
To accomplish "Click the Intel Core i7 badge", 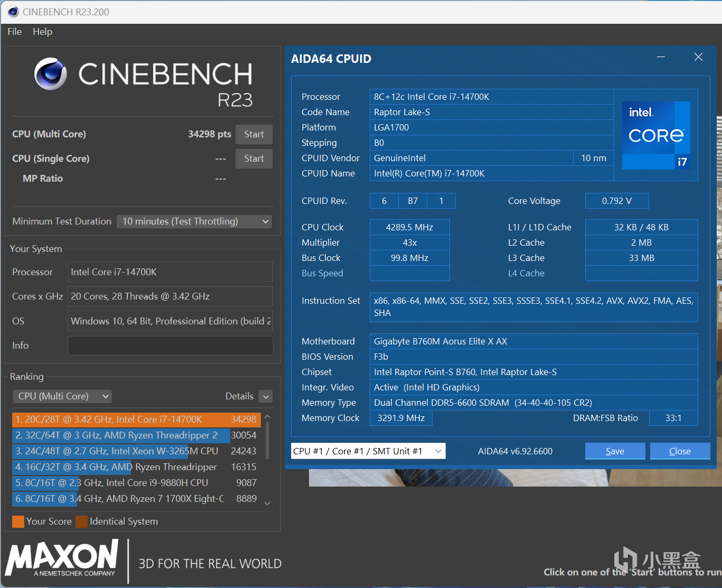I will 656,136.
